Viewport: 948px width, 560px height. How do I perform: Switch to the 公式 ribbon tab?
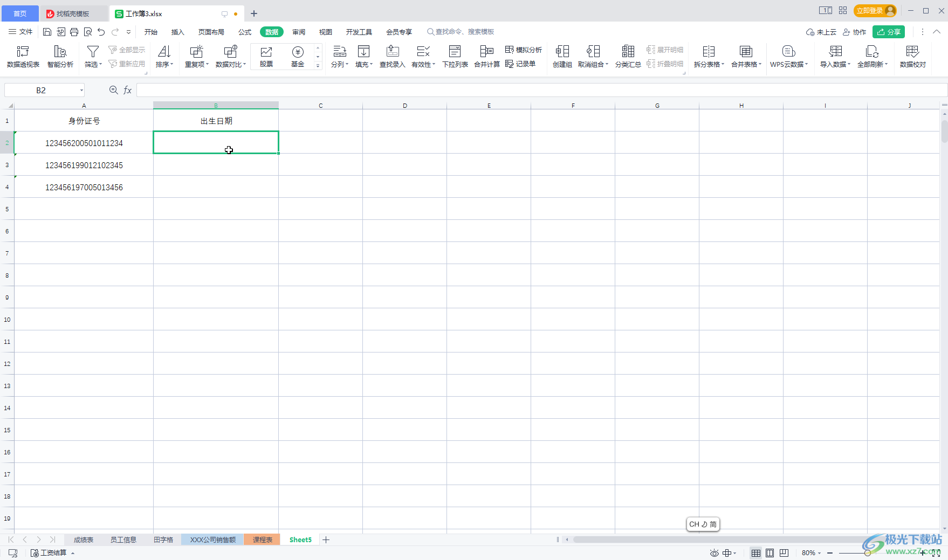click(245, 32)
